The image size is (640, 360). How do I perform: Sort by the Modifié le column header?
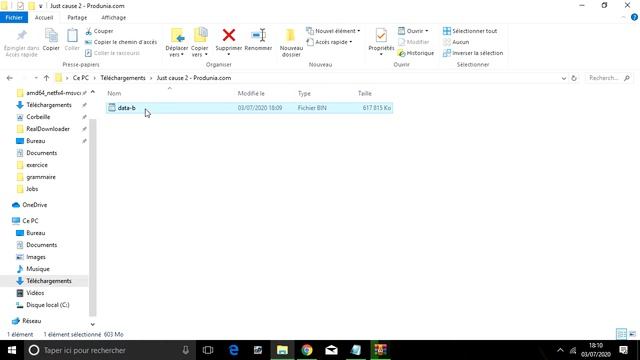[x=251, y=93]
